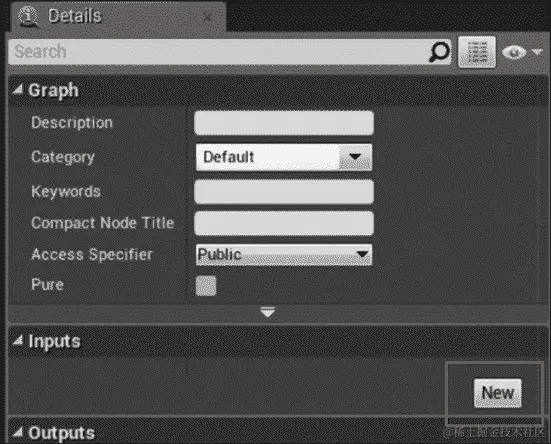Click the Details panel info icon
The height and width of the screenshot is (444, 551).
[x=28, y=16]
